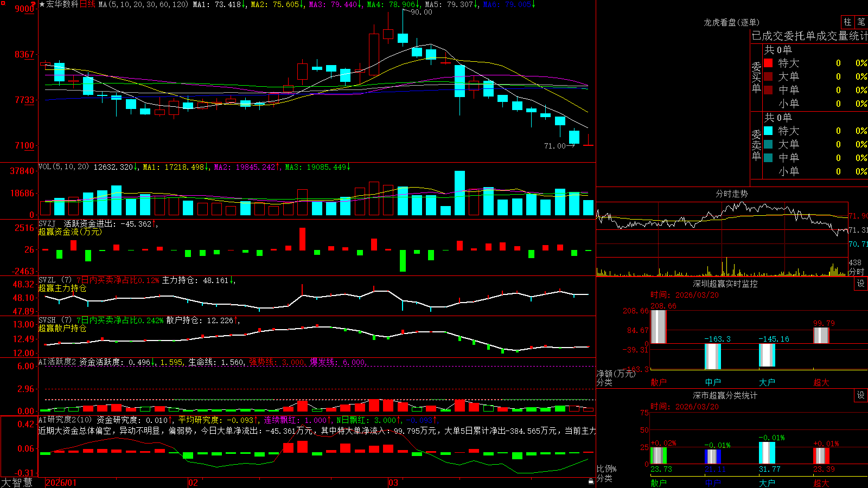Click the 大智慧 logo label

pos(17,483)
